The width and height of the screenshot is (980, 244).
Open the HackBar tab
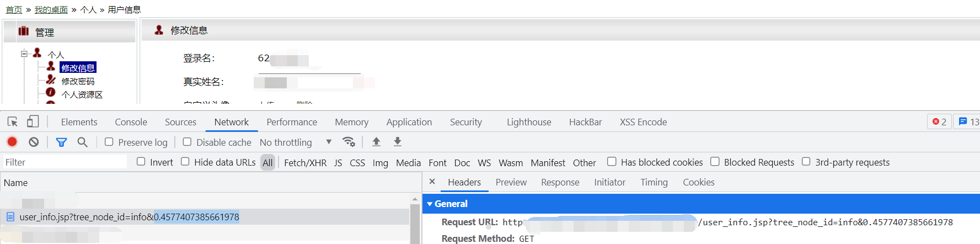click(x=585, y=121)
